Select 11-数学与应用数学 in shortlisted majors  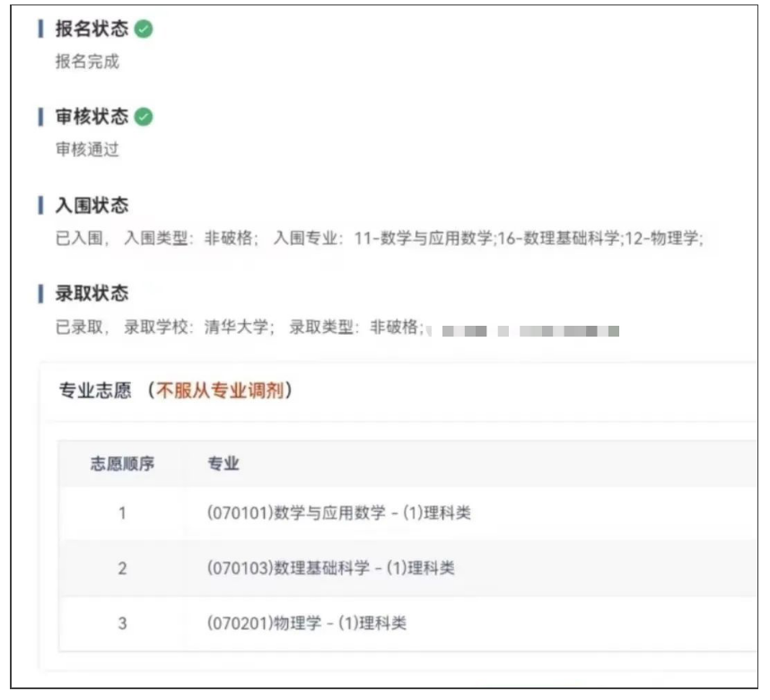(x=424, y=238)
